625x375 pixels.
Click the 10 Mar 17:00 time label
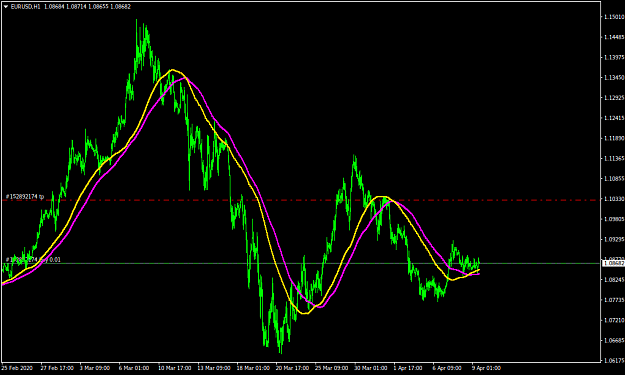[x=175, y=368]
